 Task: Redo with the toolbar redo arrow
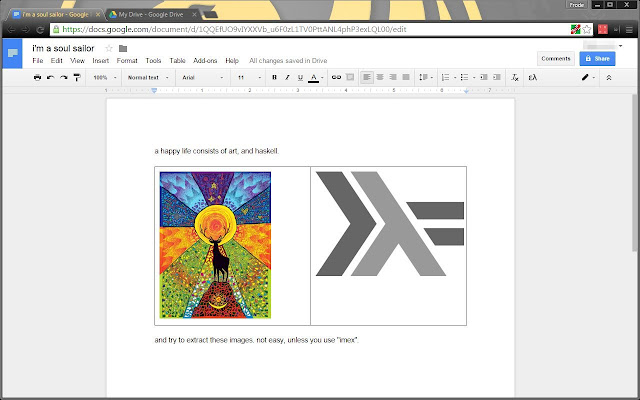(64, 77)
